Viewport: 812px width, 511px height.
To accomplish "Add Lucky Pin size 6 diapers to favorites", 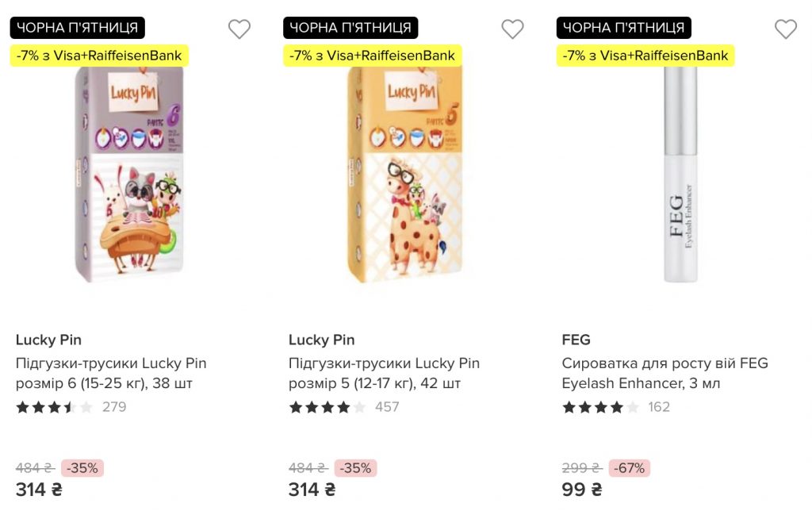I will pyautogui.click(x=239, y=29).
